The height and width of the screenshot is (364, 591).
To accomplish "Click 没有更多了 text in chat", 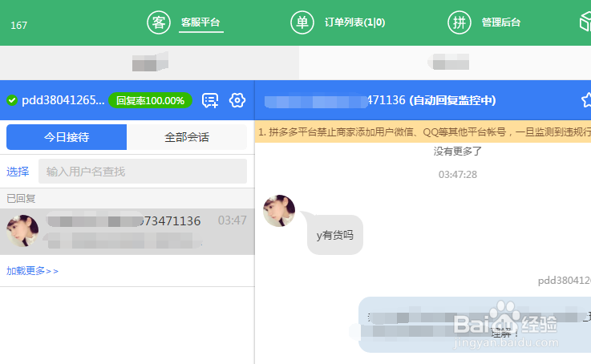I will click(x=458, y=151).
